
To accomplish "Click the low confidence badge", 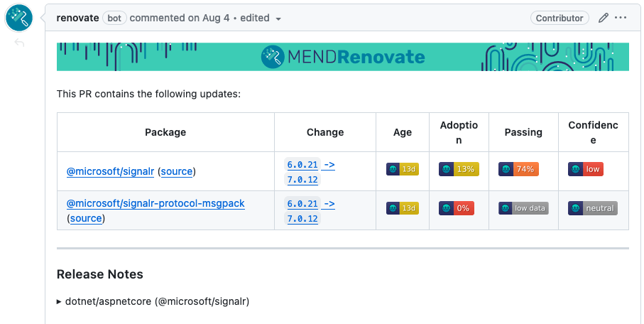I will tap(586, 169).
